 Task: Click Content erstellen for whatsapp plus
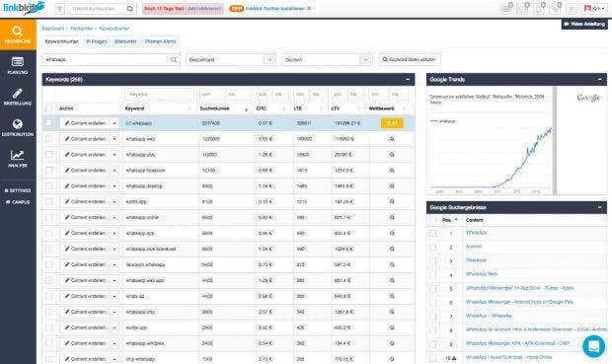85,155
